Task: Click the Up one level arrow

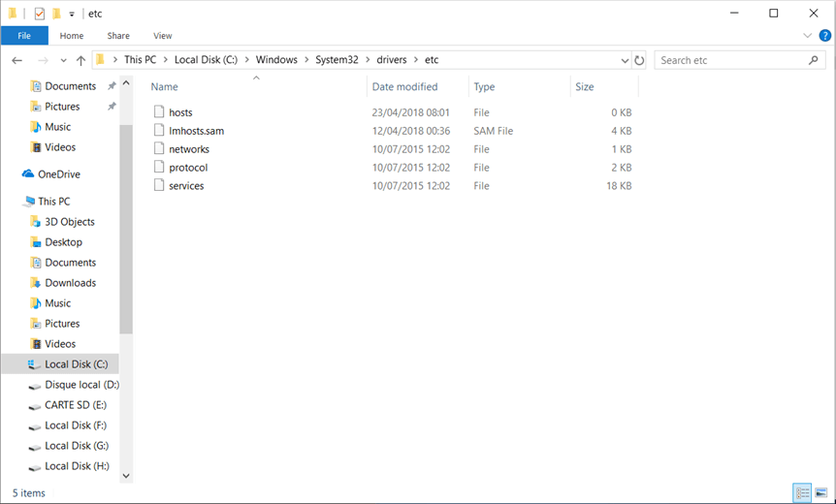Action: pyautogui.click(x=80, y=60)
